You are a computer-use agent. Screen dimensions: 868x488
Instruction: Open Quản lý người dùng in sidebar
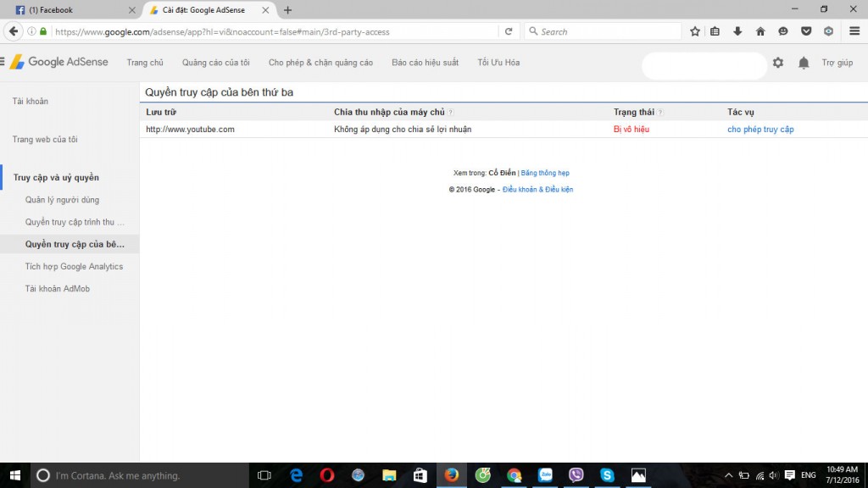point(62,200)
